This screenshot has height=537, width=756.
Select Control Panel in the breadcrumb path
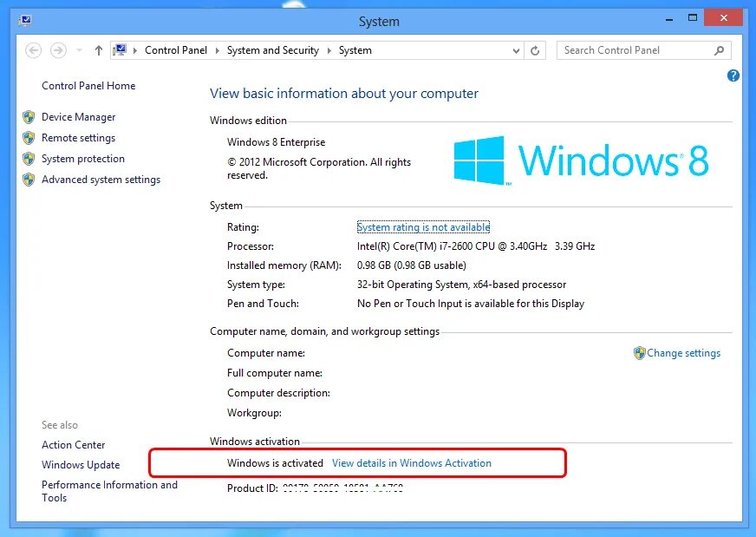[x=176, y=49]
